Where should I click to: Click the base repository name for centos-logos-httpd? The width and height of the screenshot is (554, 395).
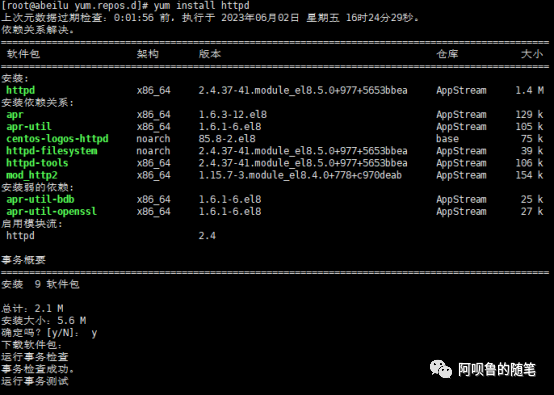(x=447, y=138)
